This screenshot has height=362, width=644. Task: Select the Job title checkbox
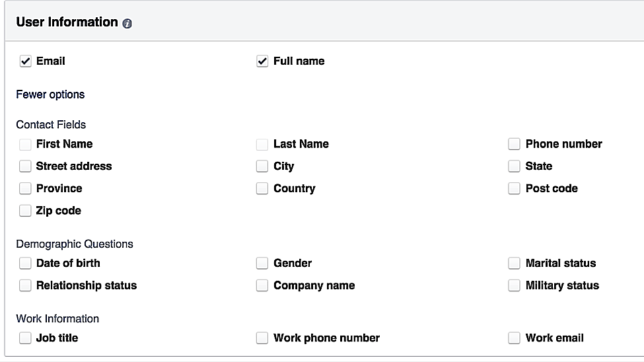pos(25,338)
